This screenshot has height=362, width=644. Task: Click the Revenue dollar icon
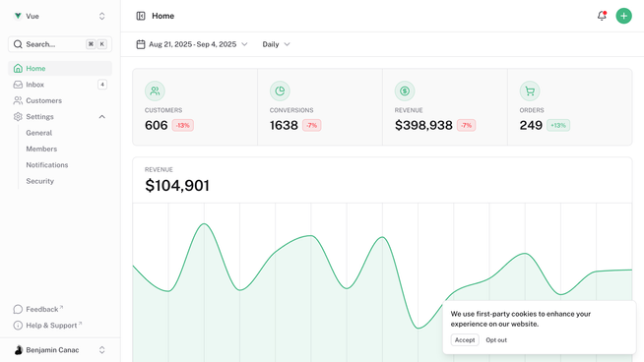click(405, 91)
